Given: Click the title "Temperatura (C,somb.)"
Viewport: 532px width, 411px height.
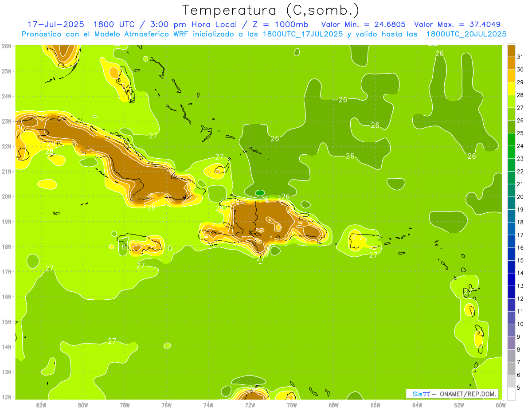Looking at the screenshot, I should 271,10.
